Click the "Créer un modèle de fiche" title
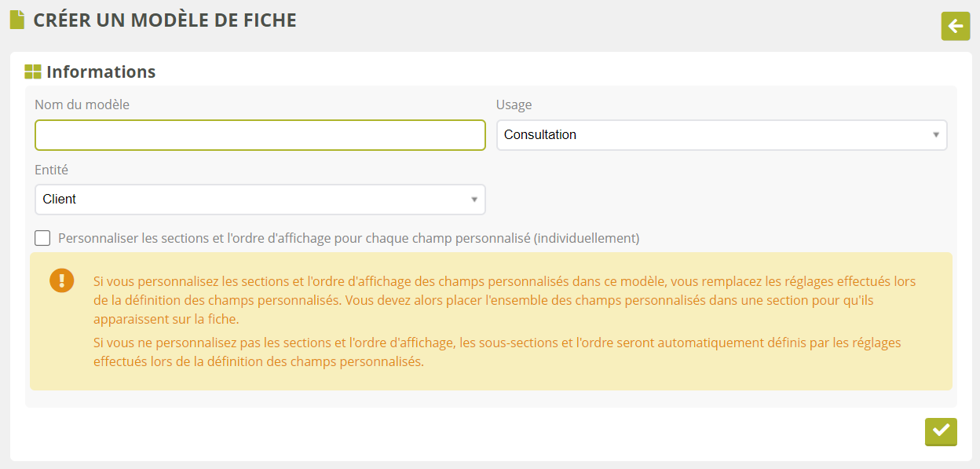The width and height of the screenshot is (980, 469). click(165, 20)
